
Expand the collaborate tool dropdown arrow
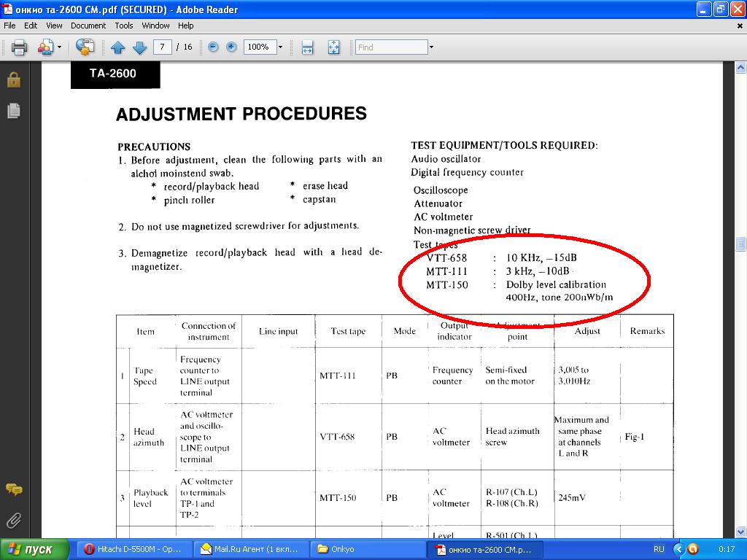[60, 47]
